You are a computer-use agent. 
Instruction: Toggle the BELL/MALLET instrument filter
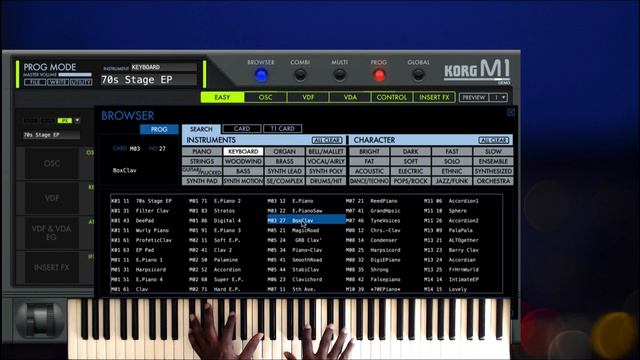pos(326,151)
